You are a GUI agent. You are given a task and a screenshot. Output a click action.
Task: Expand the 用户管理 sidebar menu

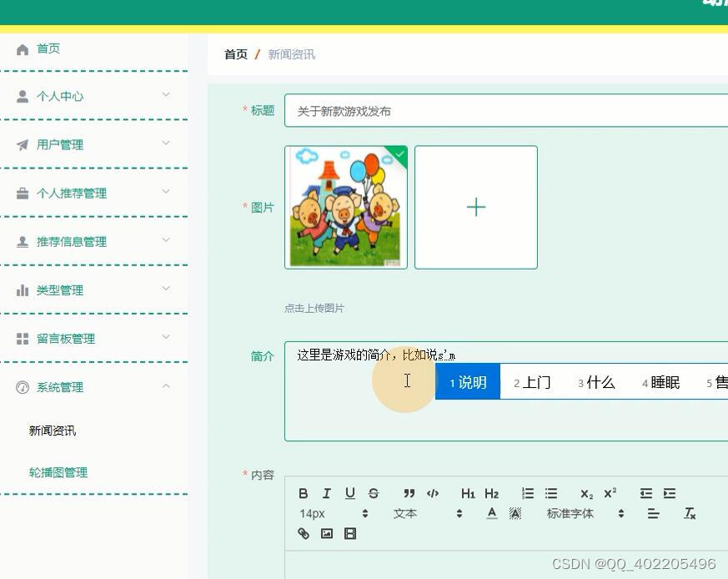[x=93, y=144]
